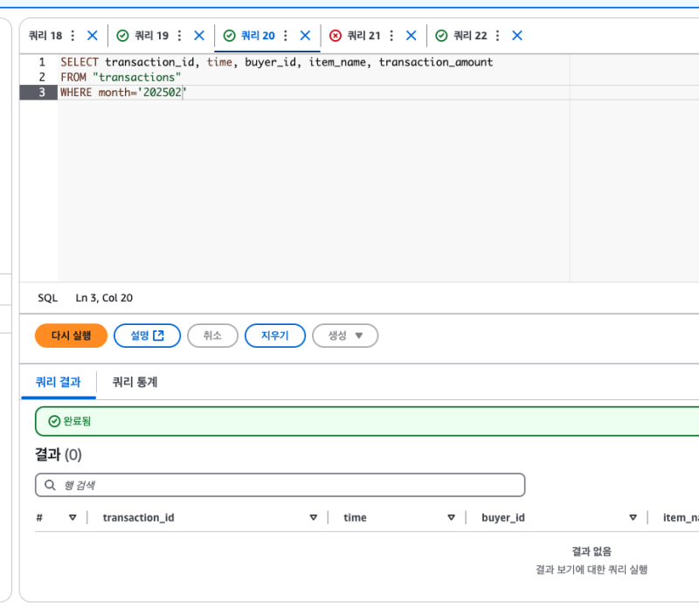
Task: Open the 쿼리 통계 tab
Action: click(135, 382)
